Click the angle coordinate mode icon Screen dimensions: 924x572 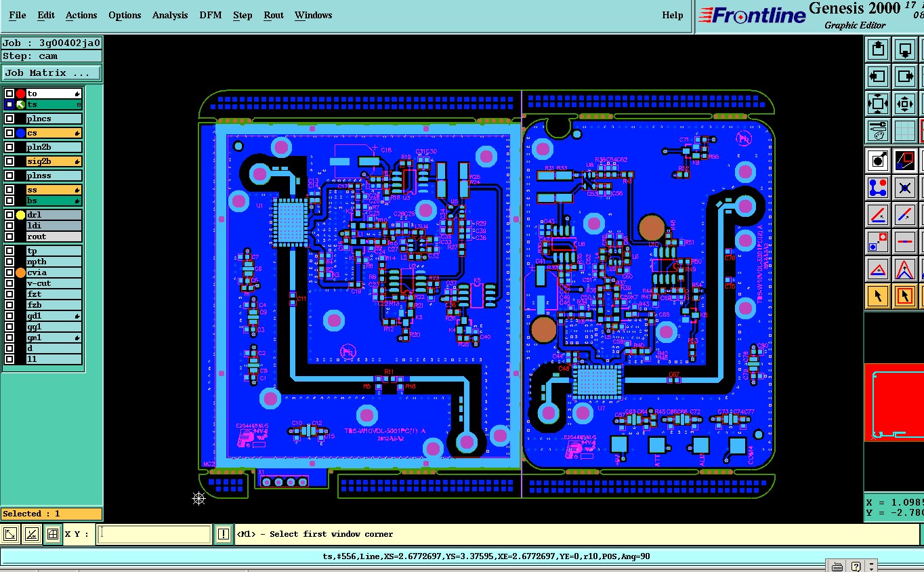click(x=31, y=535)
